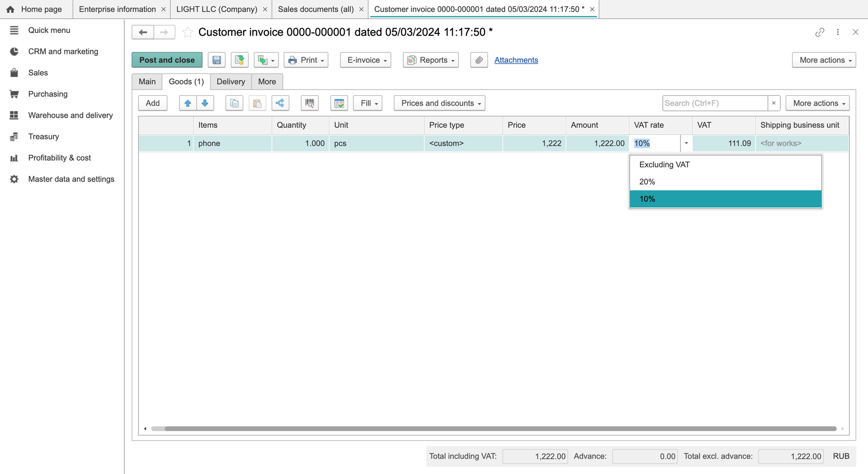The width and height of the screenshot is (868, 474).
Task: Click the forward navigation arrow
Action: click(164, 32)
